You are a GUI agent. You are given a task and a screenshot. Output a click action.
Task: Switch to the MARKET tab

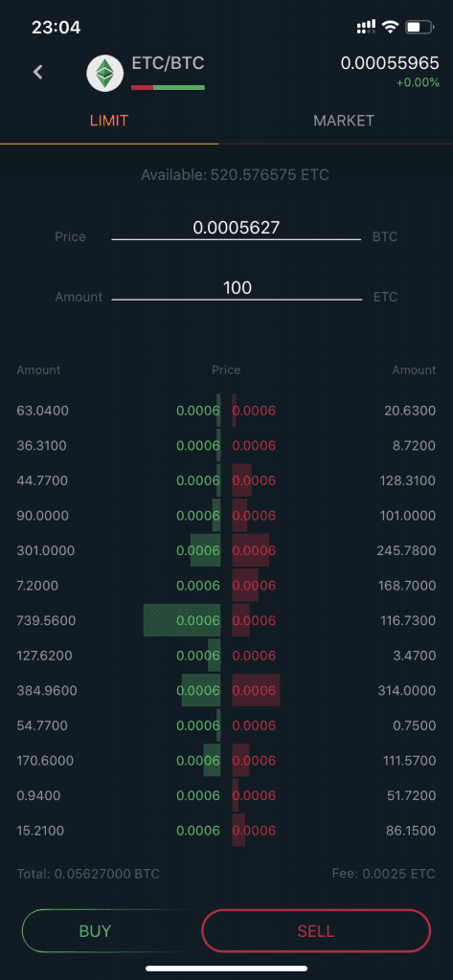pyautogui.click(x=344, y=121)
